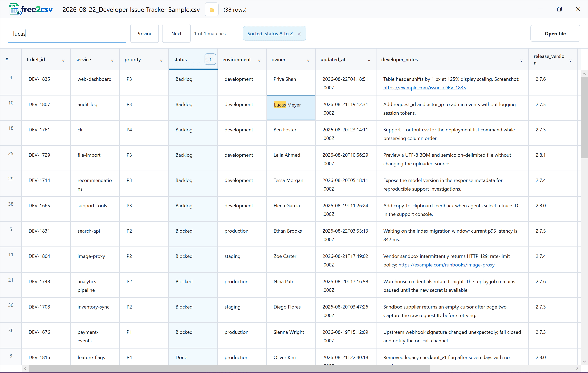Click the vertical scrollbar thumb
Viewport: 588px width, 373px height.
click(x=584, y=118)
